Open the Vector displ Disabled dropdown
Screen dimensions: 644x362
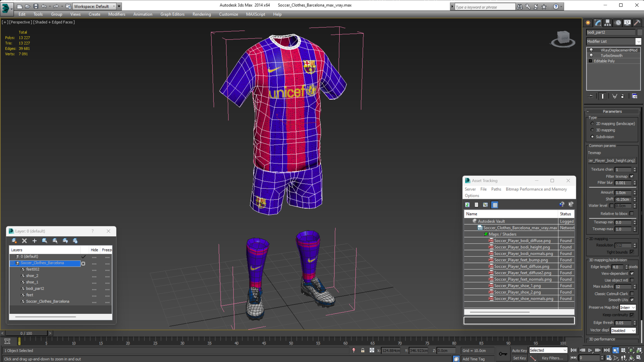(x=623, y=330)
